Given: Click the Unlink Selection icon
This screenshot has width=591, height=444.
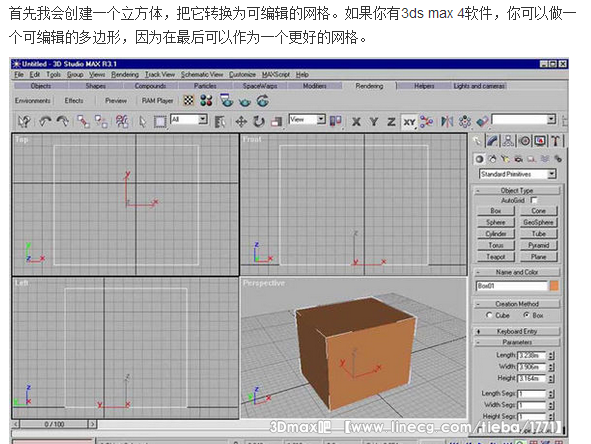Looking at the screenshot, I should pyautogui.click(x=101, y=121).
